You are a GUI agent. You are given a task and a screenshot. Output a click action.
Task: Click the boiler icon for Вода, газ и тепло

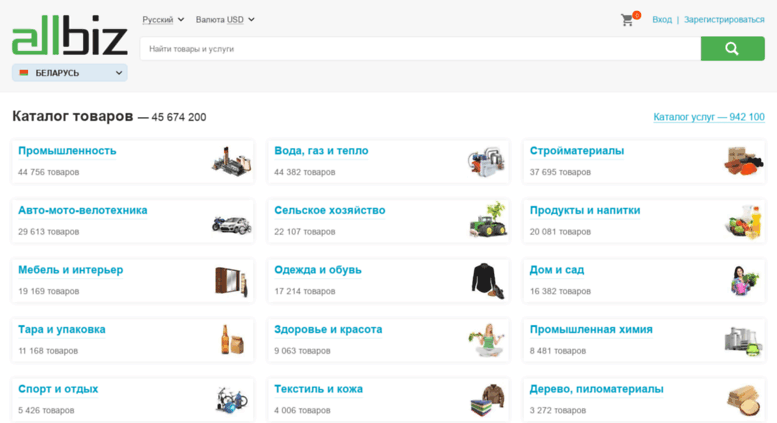[x=486, y=161]
